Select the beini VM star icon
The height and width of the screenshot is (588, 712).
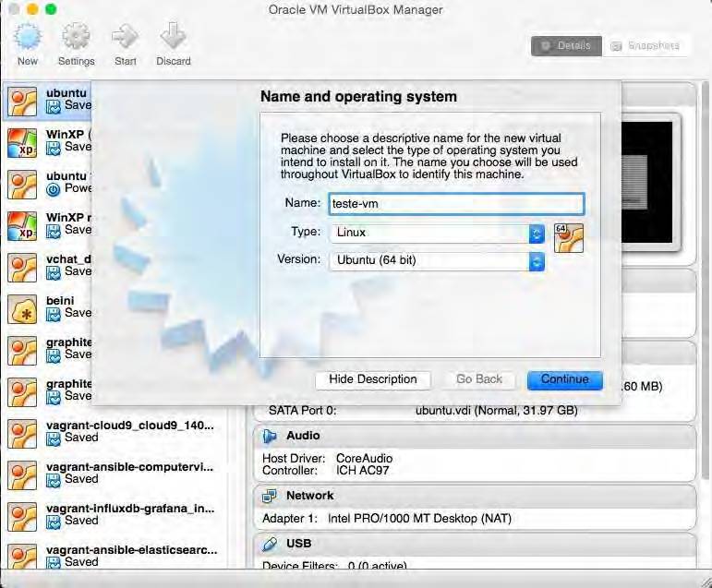(22, 309)
